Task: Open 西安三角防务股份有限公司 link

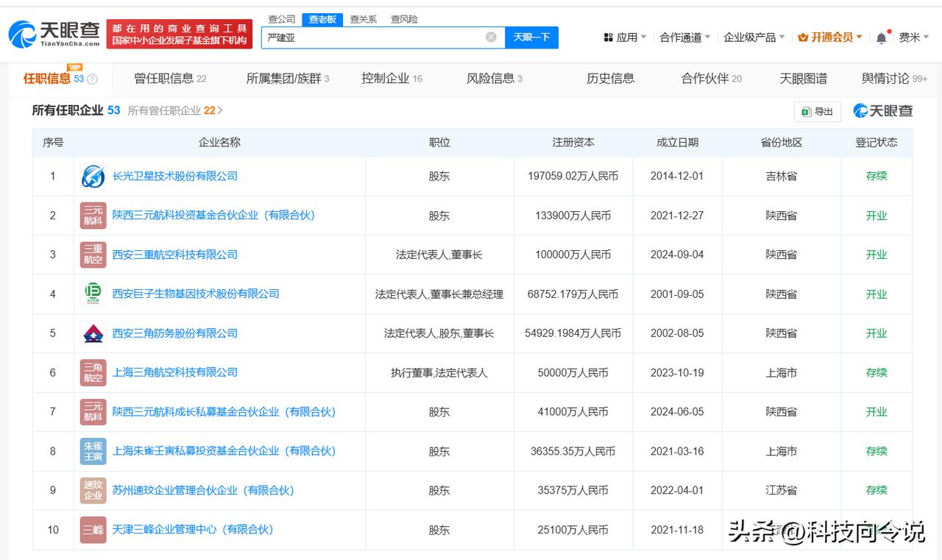Action: 175,333
